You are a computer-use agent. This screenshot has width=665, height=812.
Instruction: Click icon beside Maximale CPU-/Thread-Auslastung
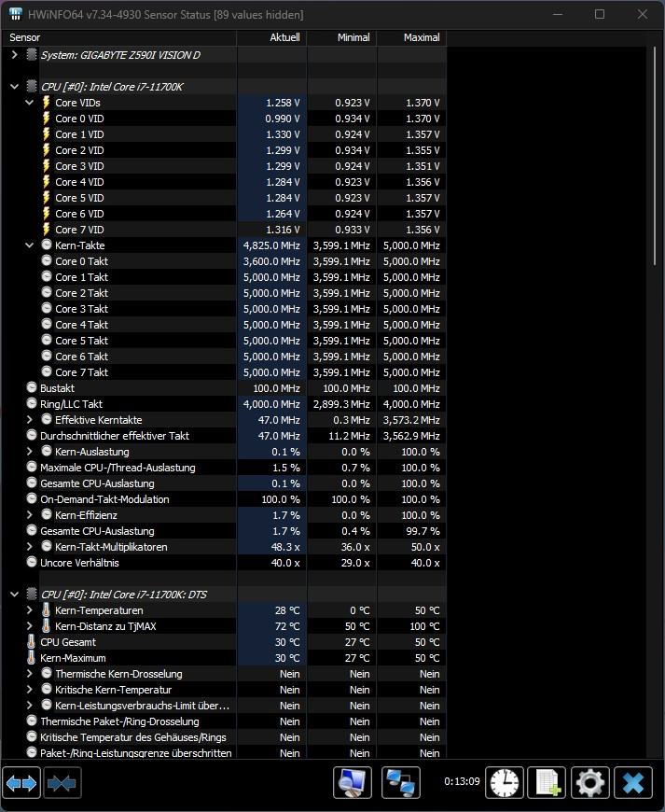point(32,467)
